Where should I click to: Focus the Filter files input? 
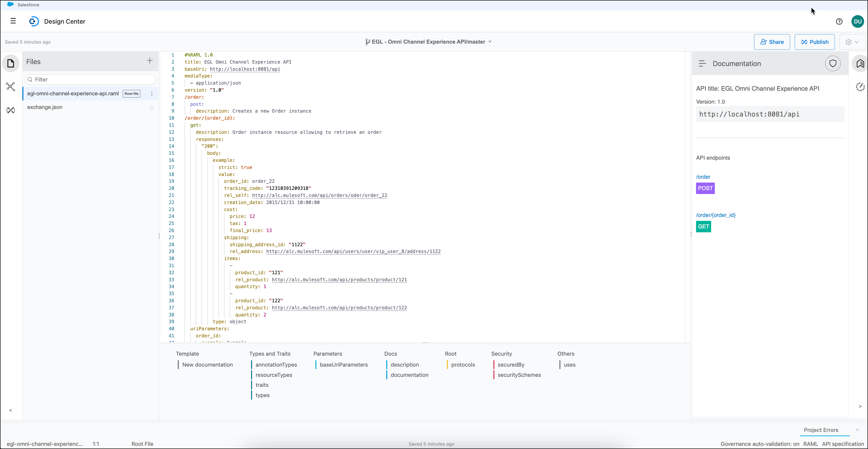point(90,80)
